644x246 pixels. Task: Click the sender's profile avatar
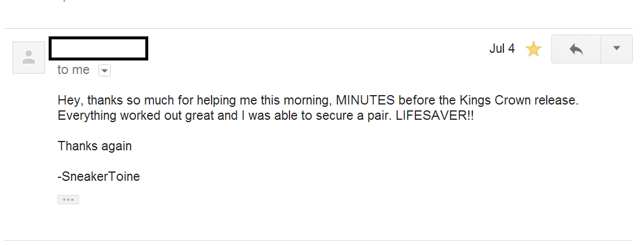pos(29,58)
